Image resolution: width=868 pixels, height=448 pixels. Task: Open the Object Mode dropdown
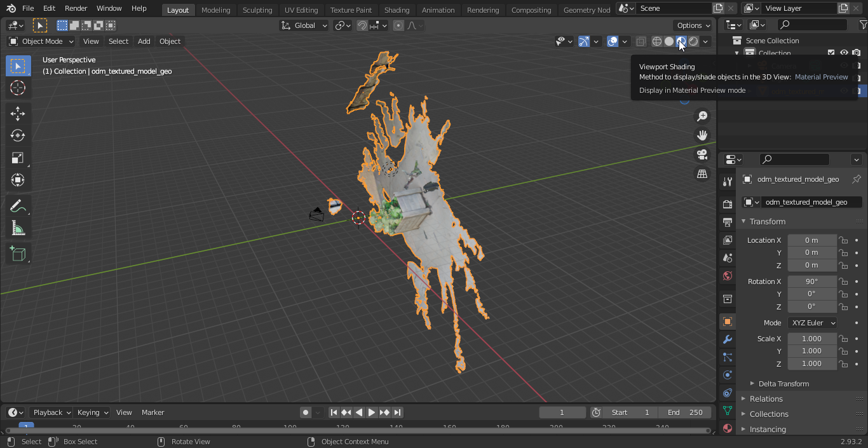(41, 41)
